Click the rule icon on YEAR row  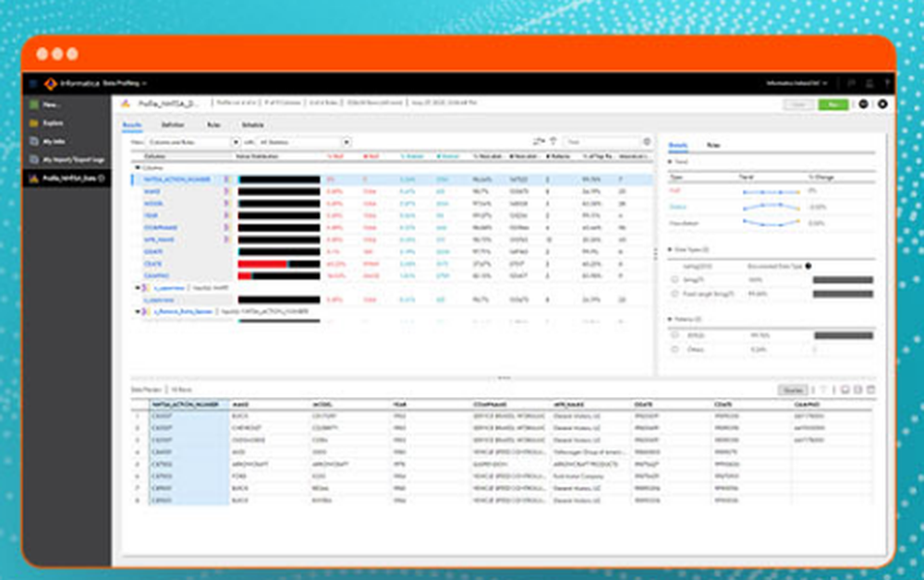[x=226, y=215]
